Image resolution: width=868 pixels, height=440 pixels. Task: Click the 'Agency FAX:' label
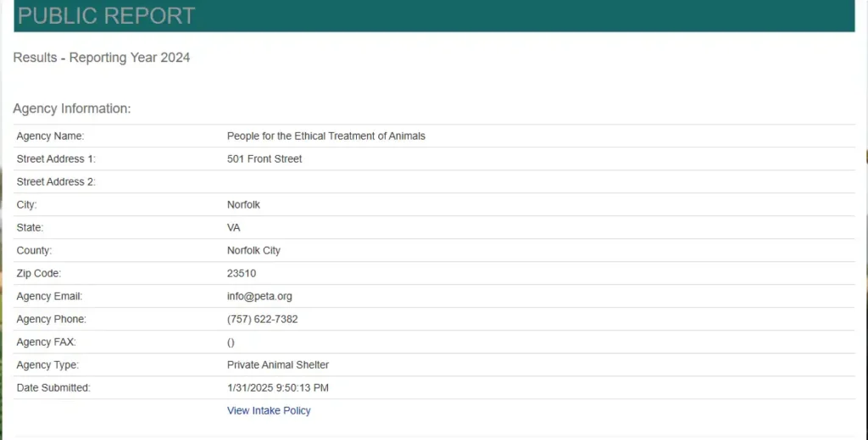tap(47, 342)
